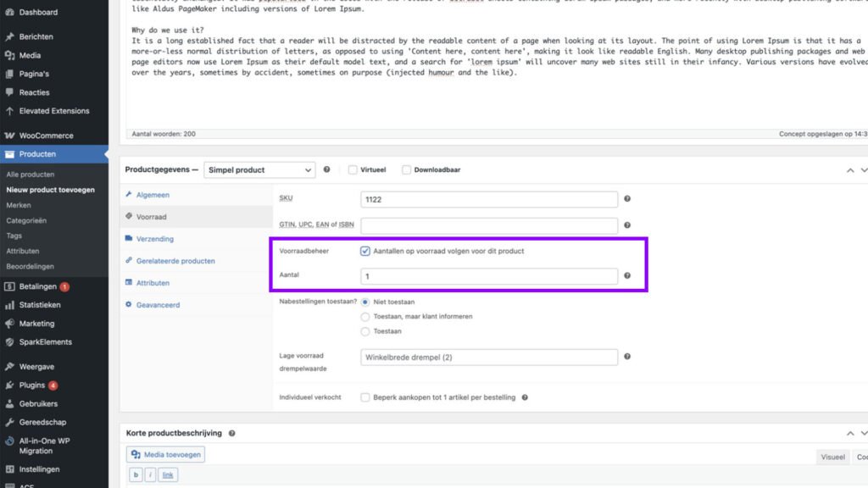This screenshot has height=488, width=868.
Task: Open the Simpel product type dropdown
Action: (x=259, y=169)
